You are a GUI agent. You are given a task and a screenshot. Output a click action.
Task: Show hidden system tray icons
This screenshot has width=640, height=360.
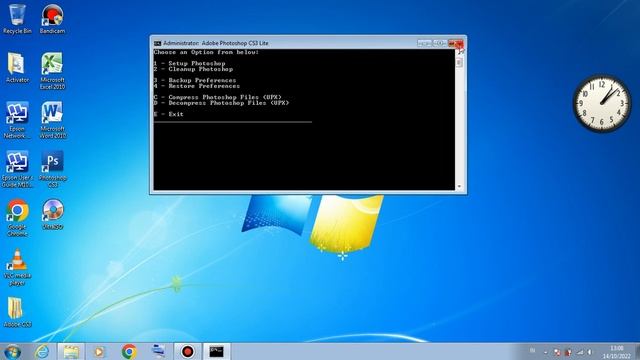pos(546,352)
